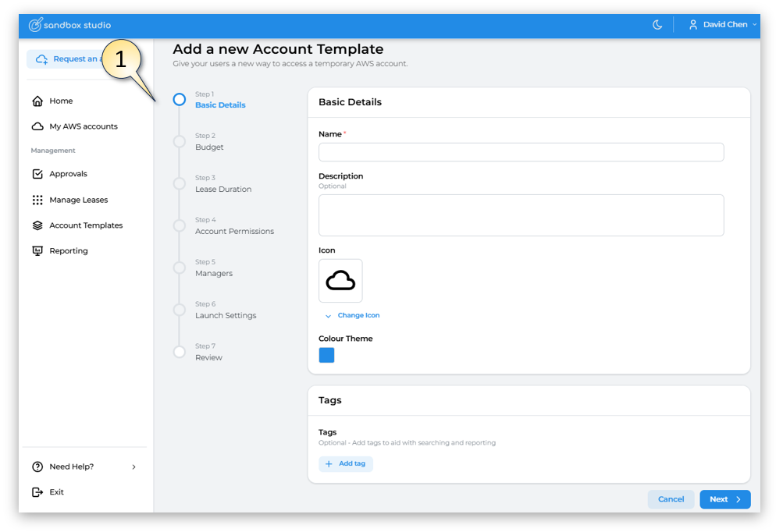783x532 pixels.
Task: Go to Step 4 Account Permissions
Action: pos(234,232)
